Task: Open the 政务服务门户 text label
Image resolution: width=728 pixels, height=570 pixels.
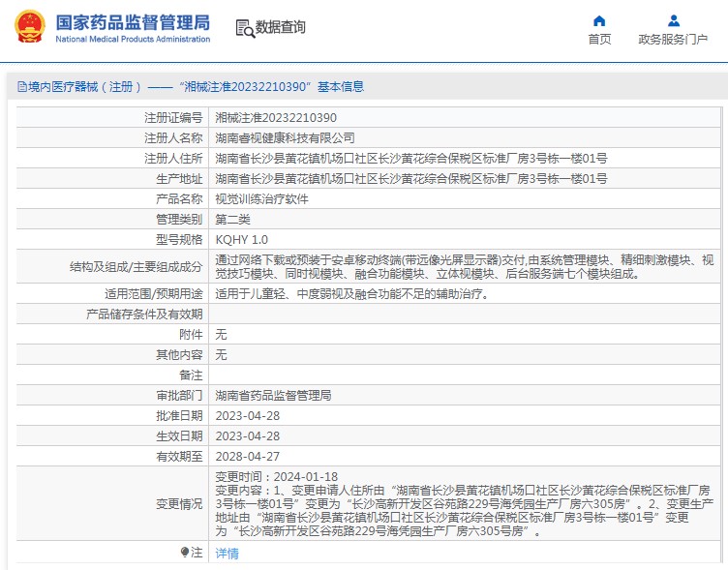Action: pos(673,40)
